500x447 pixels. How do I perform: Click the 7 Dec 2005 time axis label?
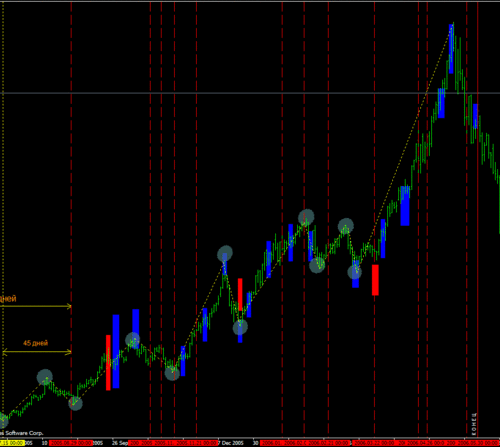click(231, 443)
